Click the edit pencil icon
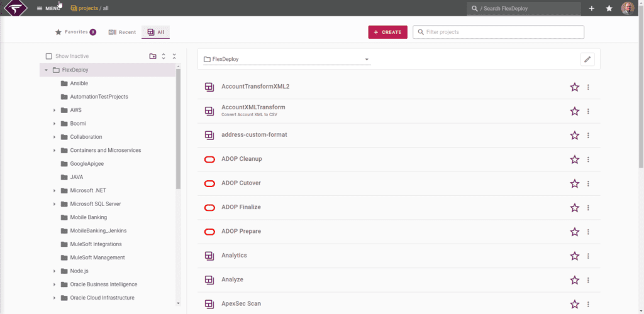This screenshot has width=644, height=314. (587, 60)
